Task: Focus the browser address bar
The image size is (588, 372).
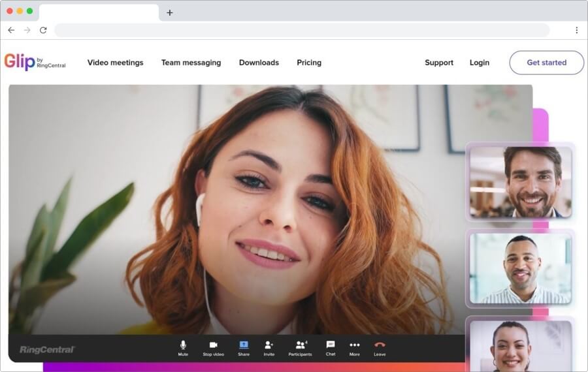Action: (x=302, y=30)
